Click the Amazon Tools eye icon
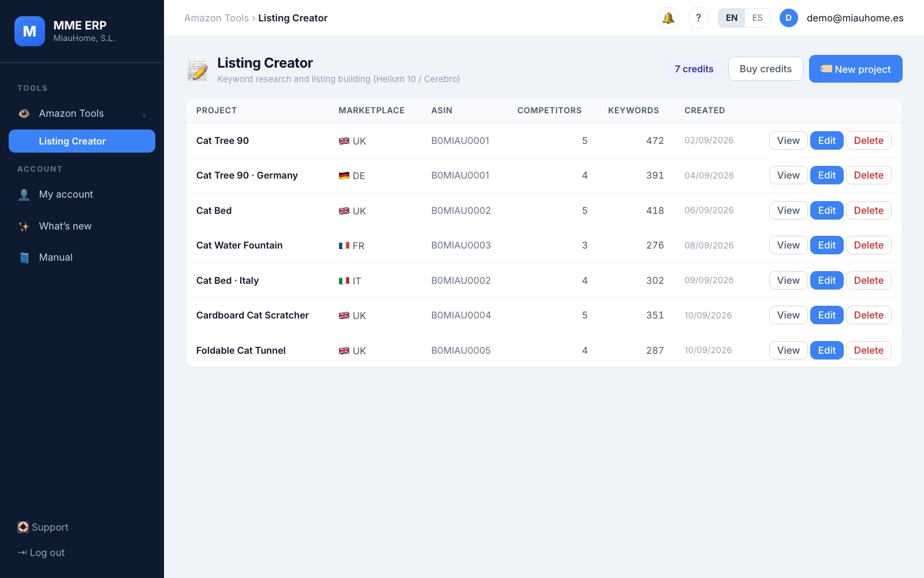 tap(24, 113)
